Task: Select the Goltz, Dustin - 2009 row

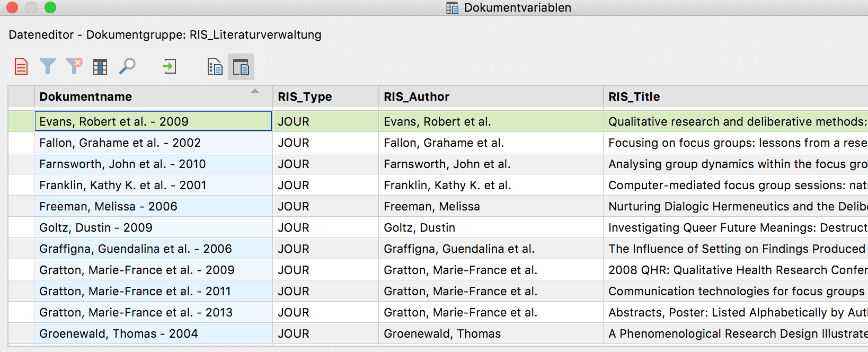Action: pyautogui.click(x=96, y=228)
